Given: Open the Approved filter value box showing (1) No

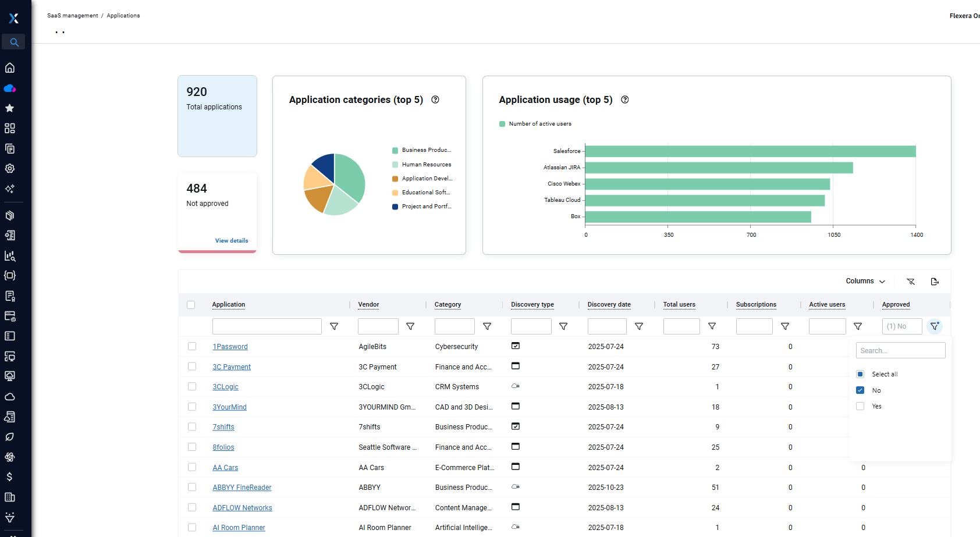Looking at the screenshot, I should (902, 326).
